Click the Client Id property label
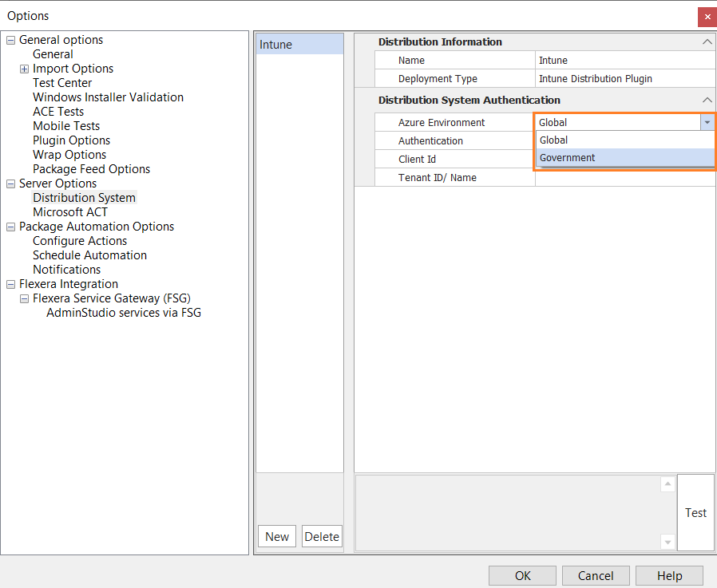This screenshot has height=588, width=717. [417, 159]
